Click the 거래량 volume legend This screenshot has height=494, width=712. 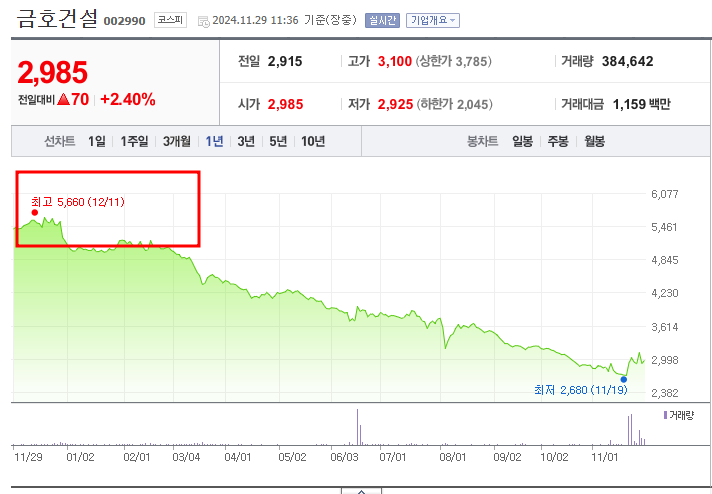(679, 415)
